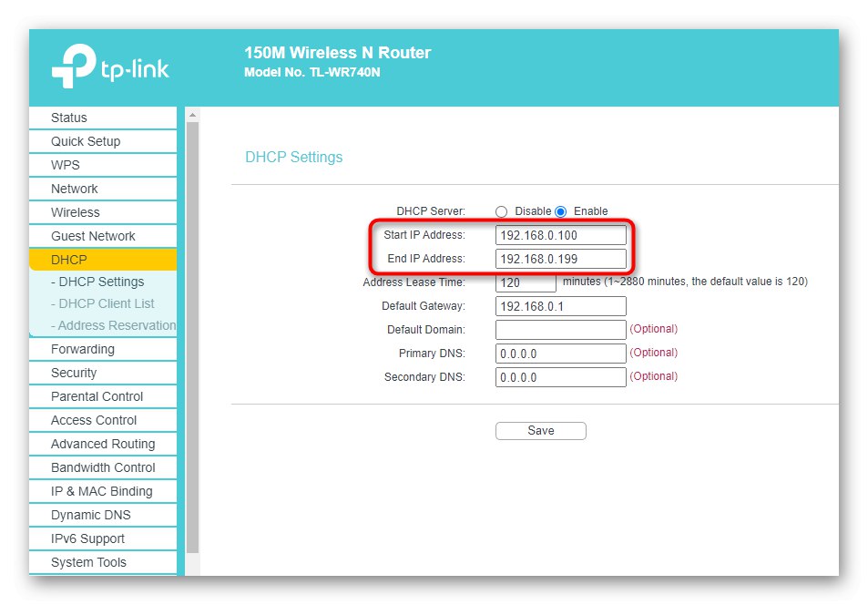Open the DHCP Client List
Viewport: 868px width, 605px height.
point(102,303)
